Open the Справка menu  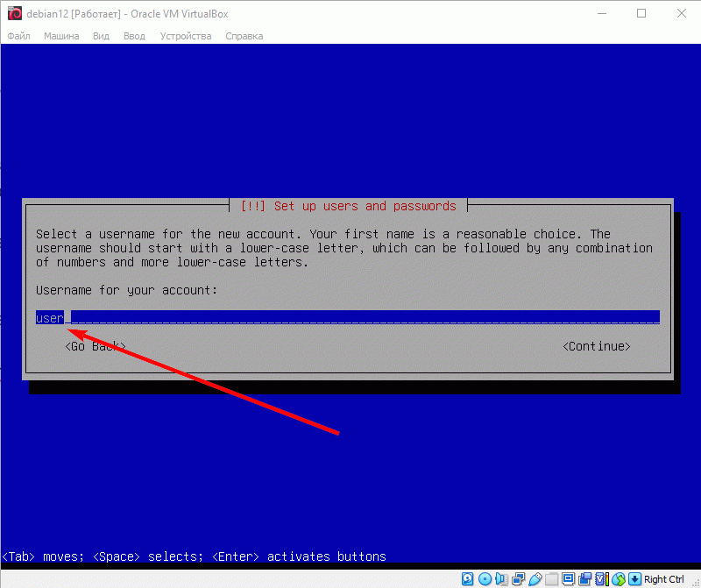click(244, 36)
